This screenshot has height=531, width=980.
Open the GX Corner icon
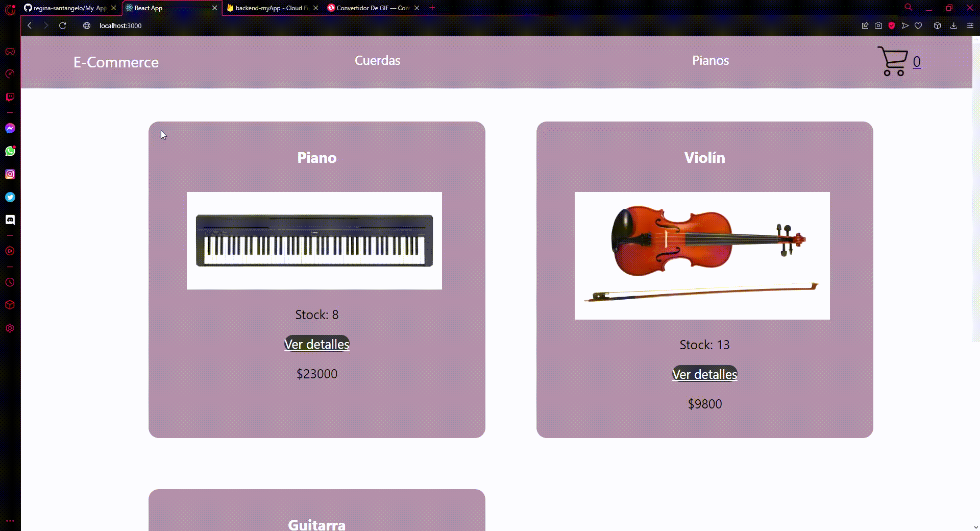point(10,51)
